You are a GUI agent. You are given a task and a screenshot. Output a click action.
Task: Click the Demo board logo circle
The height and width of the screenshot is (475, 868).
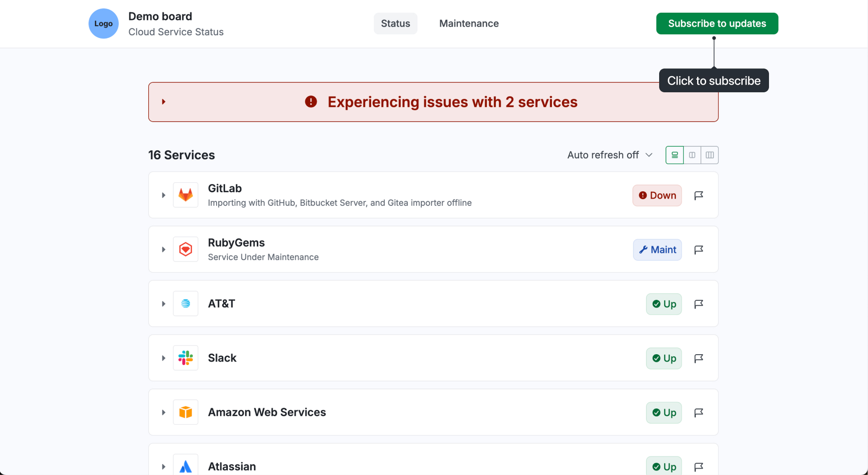[104, 24]
